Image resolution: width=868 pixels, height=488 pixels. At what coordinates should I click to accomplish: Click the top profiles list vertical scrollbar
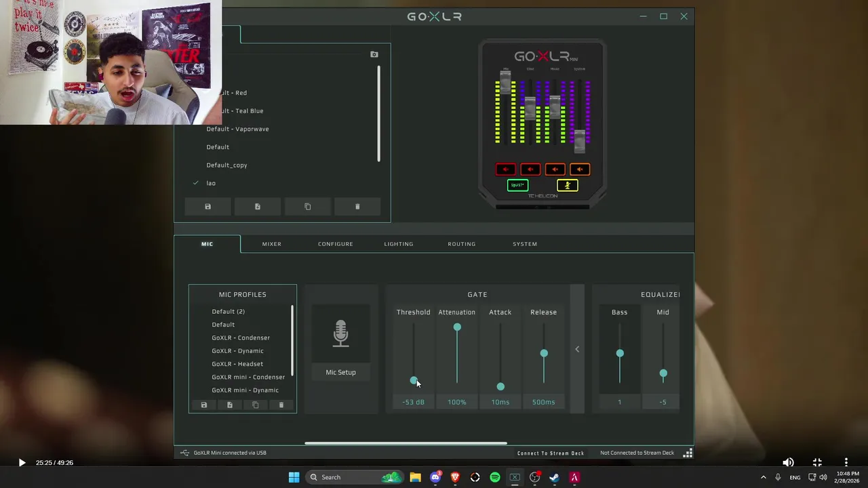(379, 113)
